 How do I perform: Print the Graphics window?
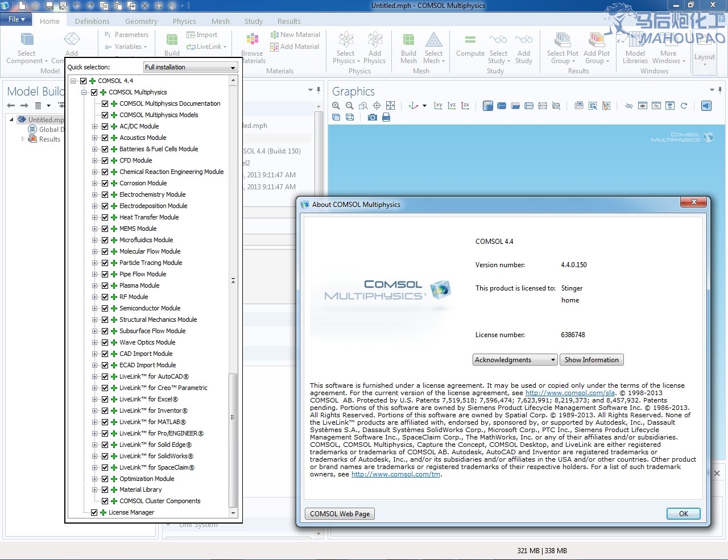[386, 117]
